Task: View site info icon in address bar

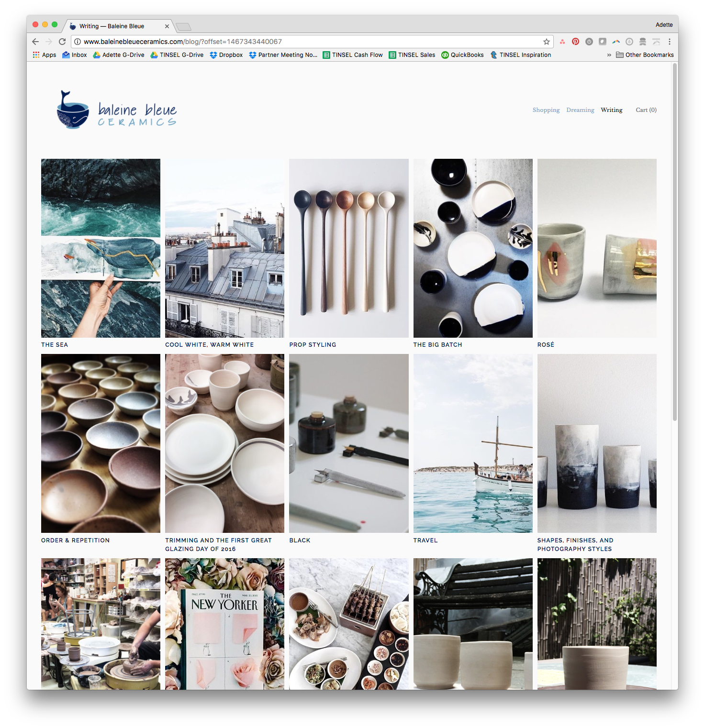Action: pos(78,42)
